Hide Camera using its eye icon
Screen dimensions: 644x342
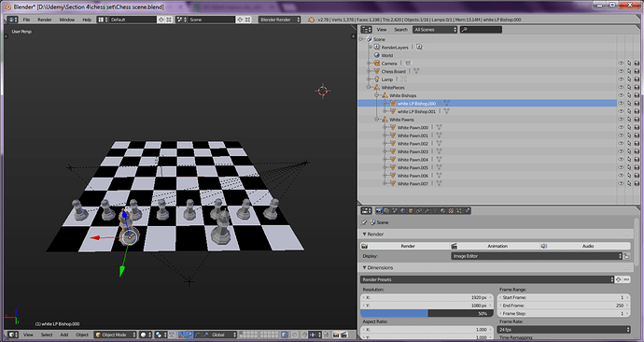tap(621, 64)
